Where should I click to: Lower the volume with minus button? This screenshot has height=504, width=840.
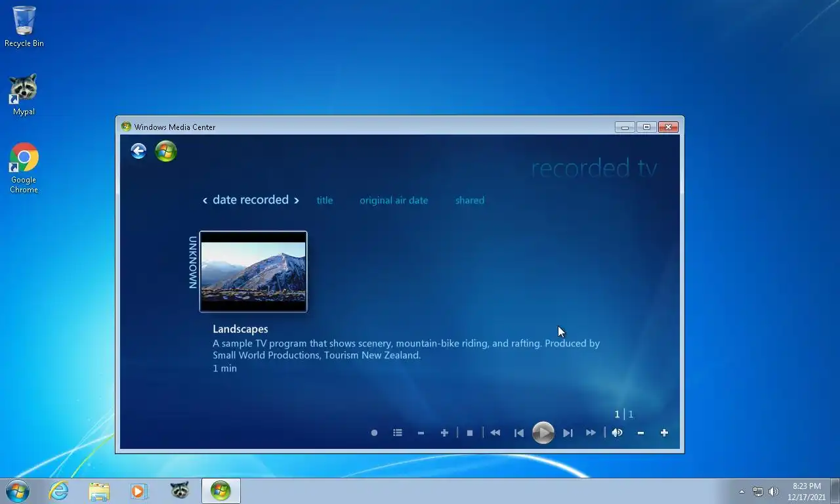[640, 433]
